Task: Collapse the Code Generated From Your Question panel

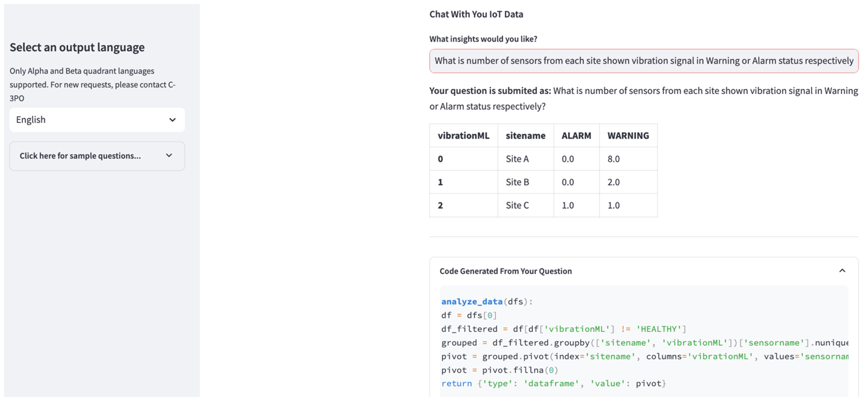Action: [x=505, y=271]
